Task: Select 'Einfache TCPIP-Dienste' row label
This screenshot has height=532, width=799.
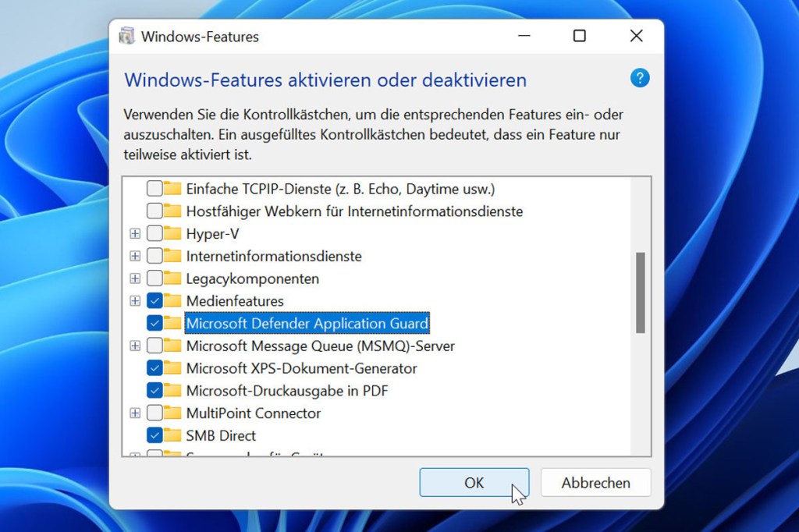Action: (x=340, y=189)
